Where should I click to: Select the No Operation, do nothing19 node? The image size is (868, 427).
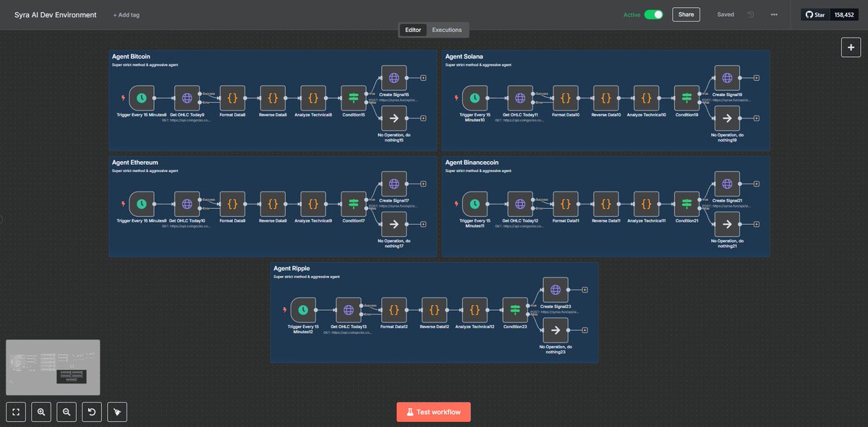point(727,118)
